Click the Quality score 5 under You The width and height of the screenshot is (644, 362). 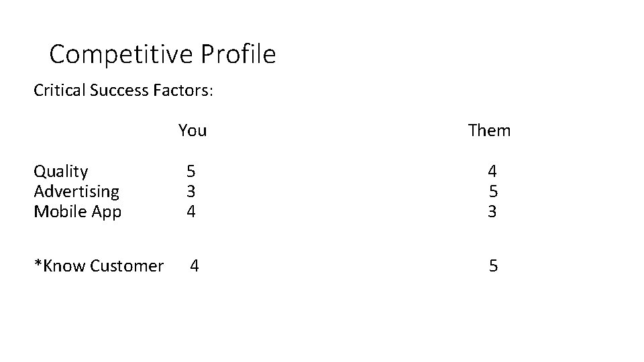191,171
